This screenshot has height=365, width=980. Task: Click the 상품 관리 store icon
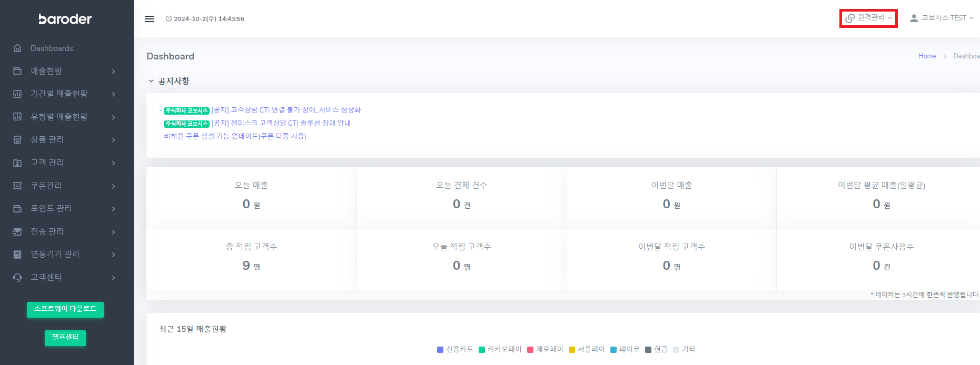[x=17, y=140]
